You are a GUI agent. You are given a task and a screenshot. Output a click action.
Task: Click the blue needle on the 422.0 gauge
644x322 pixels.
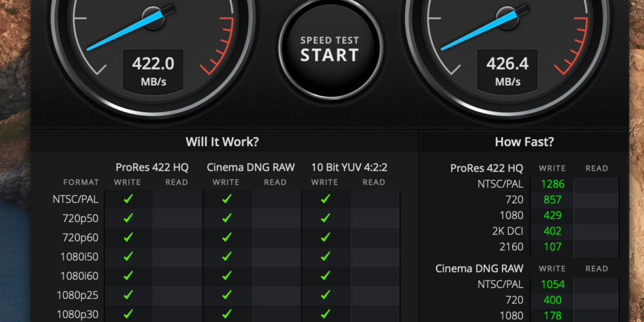(126, 32)
